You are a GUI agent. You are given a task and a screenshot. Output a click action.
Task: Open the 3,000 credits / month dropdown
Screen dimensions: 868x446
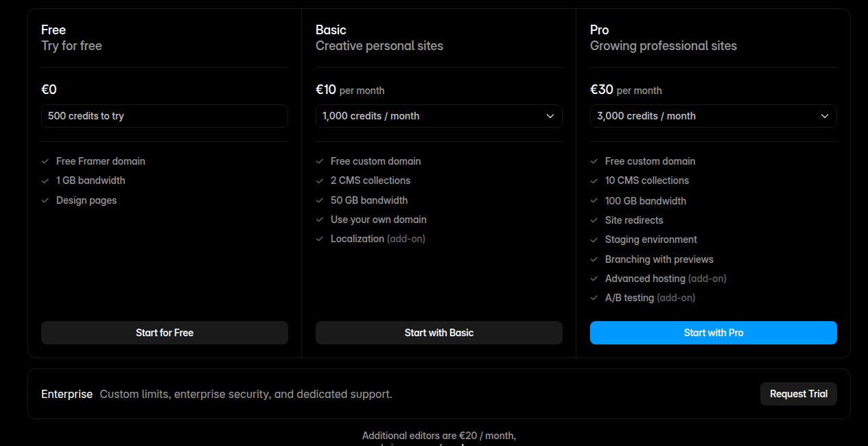coord(714,116)
